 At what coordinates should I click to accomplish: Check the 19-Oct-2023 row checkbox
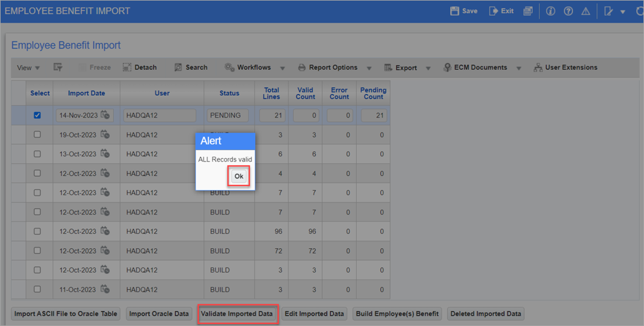tap(37, 134)
